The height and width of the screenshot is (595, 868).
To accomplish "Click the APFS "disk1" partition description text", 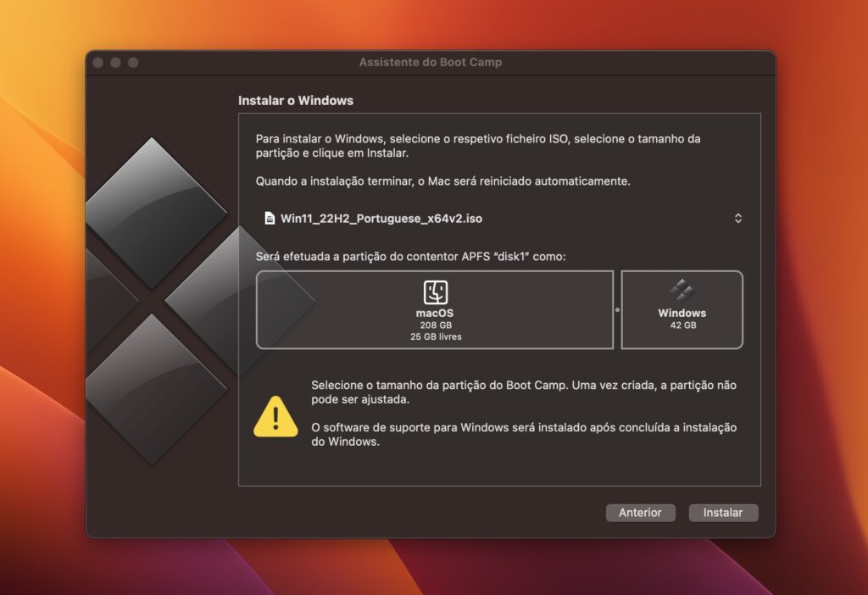I will 410,256.
